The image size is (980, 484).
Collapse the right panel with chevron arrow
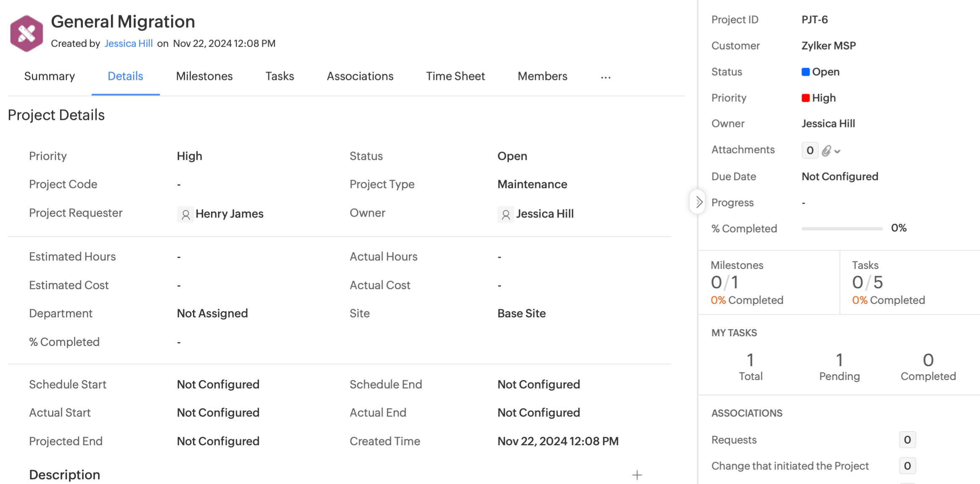coord(698,202)
